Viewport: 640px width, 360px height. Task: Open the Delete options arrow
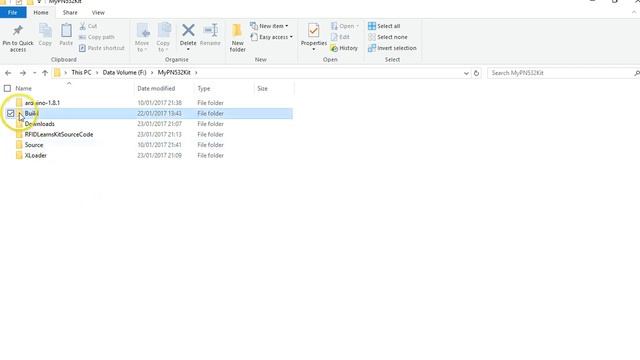pyautogui.click(x=188, y=50)
